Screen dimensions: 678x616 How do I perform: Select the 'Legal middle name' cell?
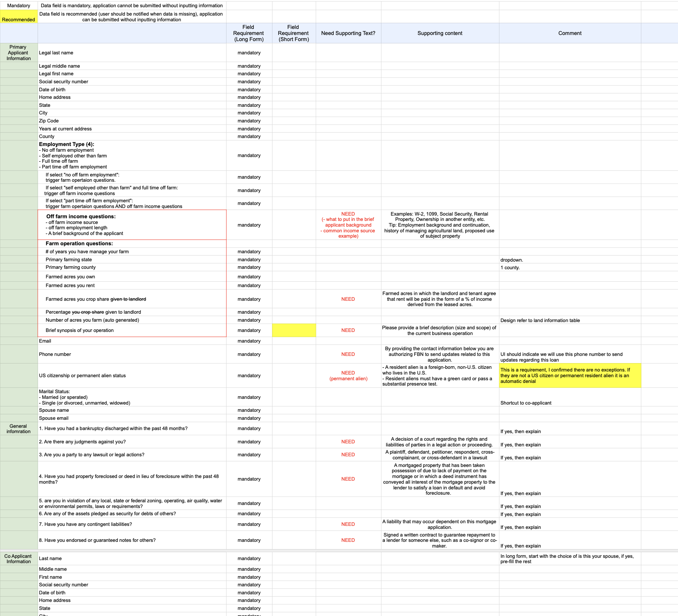click(132, 66)
